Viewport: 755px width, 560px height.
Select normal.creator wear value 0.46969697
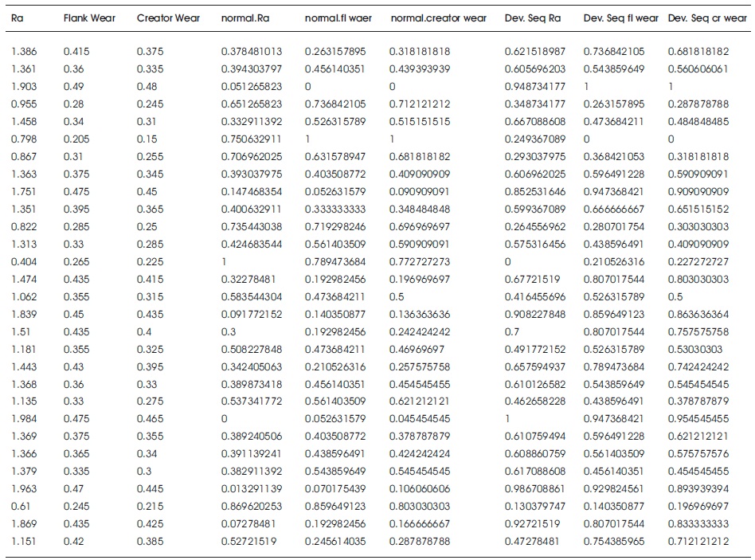click(x=417, y=350)
